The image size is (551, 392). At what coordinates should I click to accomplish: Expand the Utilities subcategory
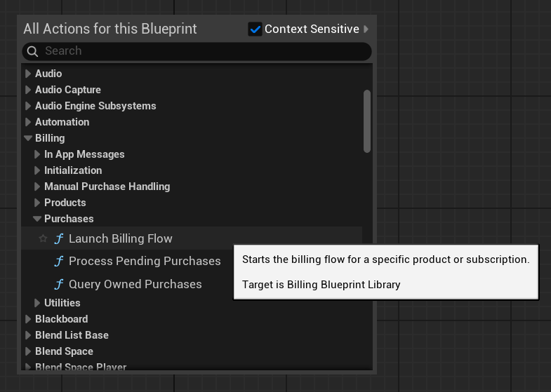tap(37, 303)
